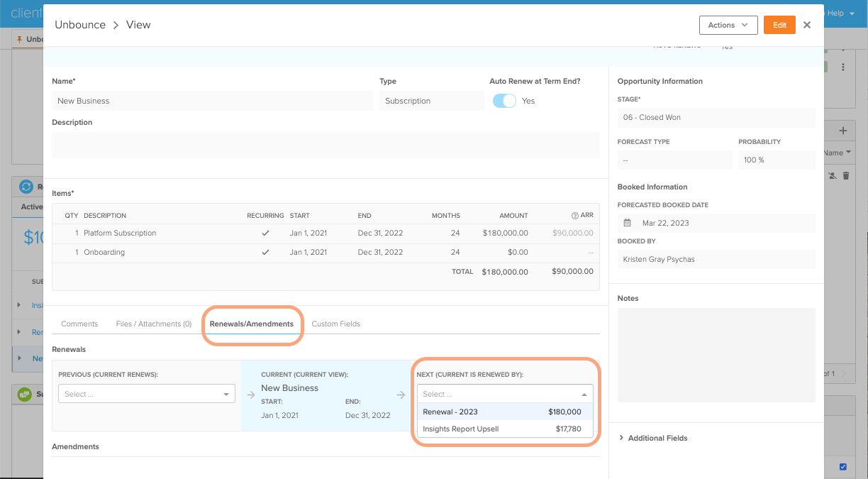Open the Files / Attachments (0) tab
The width and height of the screenshot is (868, 479).
pyautogui.click(x=154, y=324)
